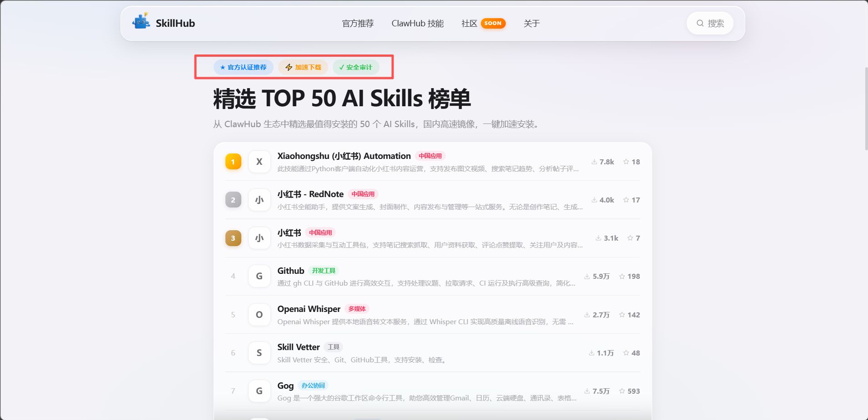Click the 工具 tag on Skill Vetter
868x420 pixels.
point(334,347)
